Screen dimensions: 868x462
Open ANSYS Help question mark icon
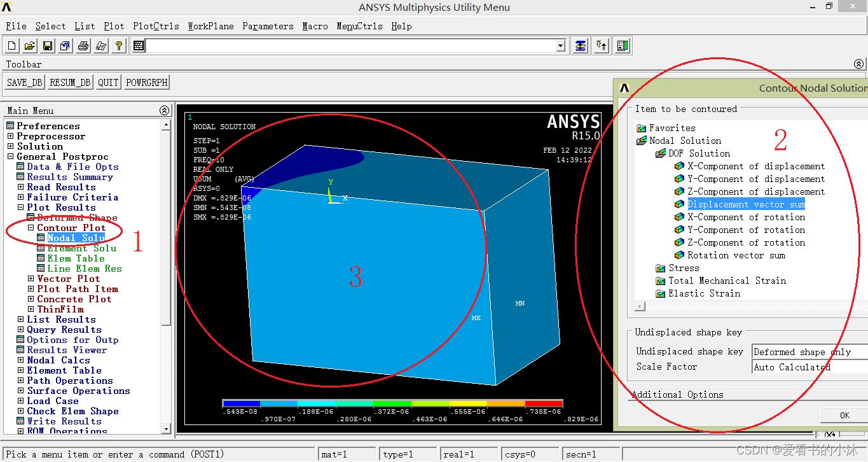pos(119,46)
